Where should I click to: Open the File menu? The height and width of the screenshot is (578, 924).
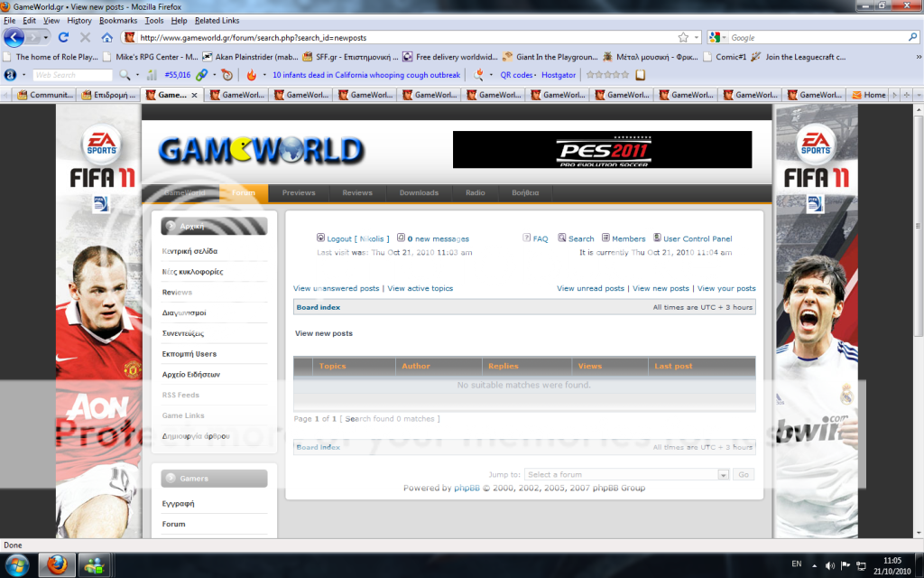coord(9,20)
